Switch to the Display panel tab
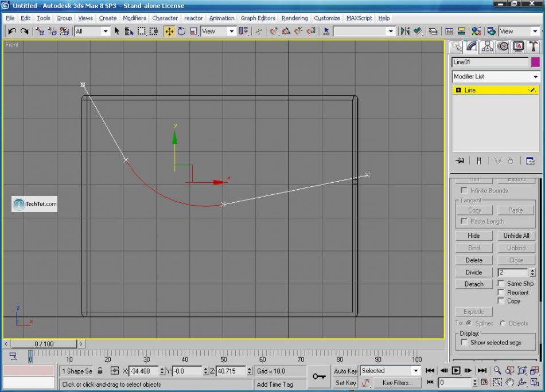This screenshot has width=545, height=392. click(x=518, y=46)
